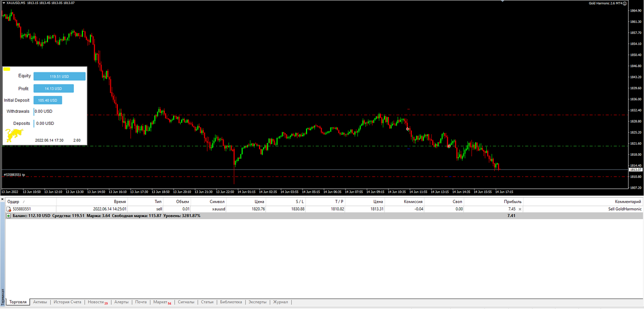This screenshot has height=309, width=644.
Task: Click the small yellow rectangle on info panel
Action: (7, 69)
